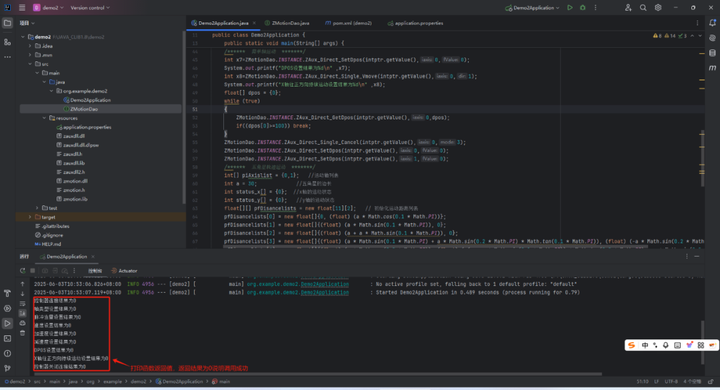
Task: Toggle Project tool window folder icon
Action: 7,23
